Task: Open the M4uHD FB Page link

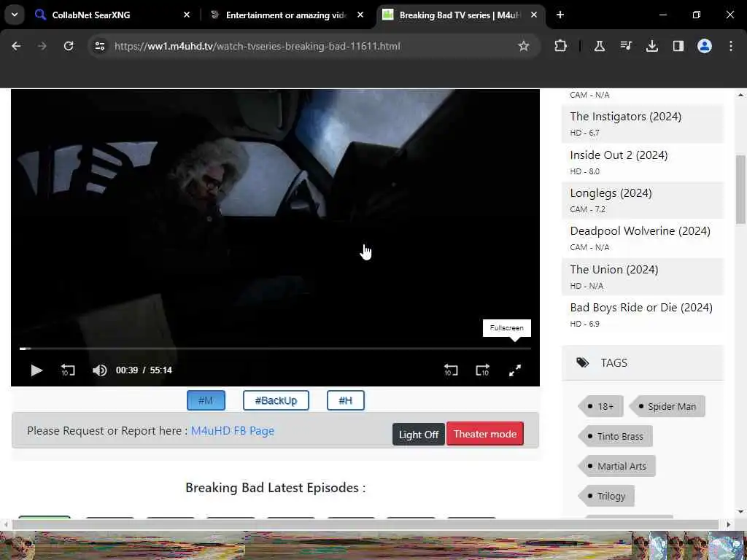Action: point(233,430)
